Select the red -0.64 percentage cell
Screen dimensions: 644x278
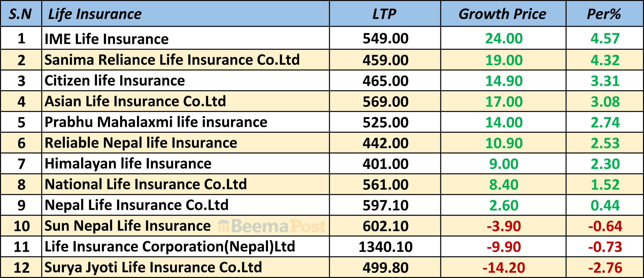tap(605, 226)
